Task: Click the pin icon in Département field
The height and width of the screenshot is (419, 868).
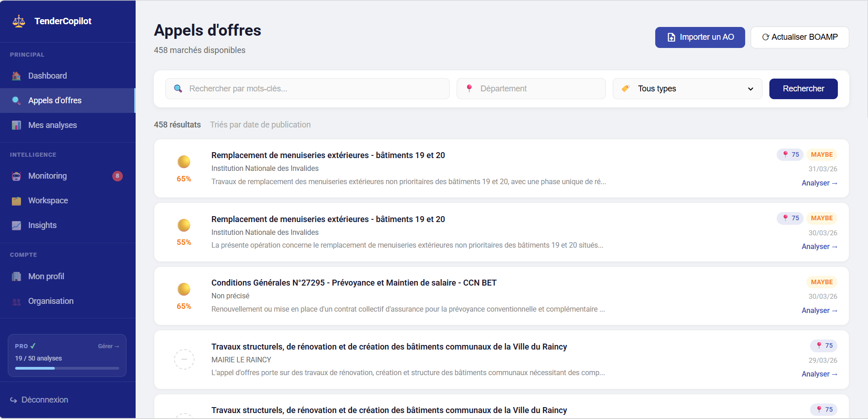Action: 470,89
